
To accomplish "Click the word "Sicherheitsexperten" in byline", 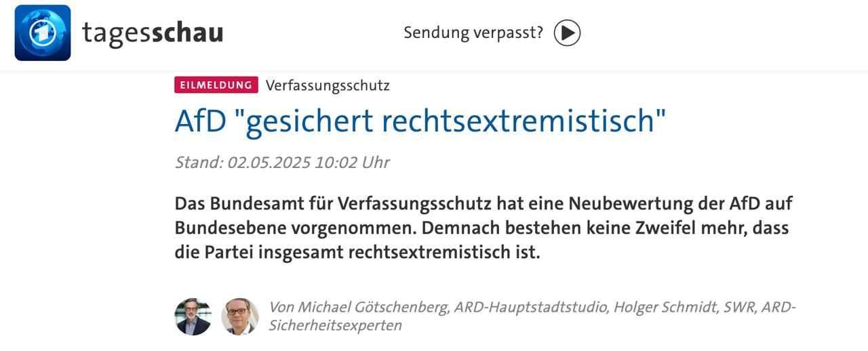I will (335, 325).
